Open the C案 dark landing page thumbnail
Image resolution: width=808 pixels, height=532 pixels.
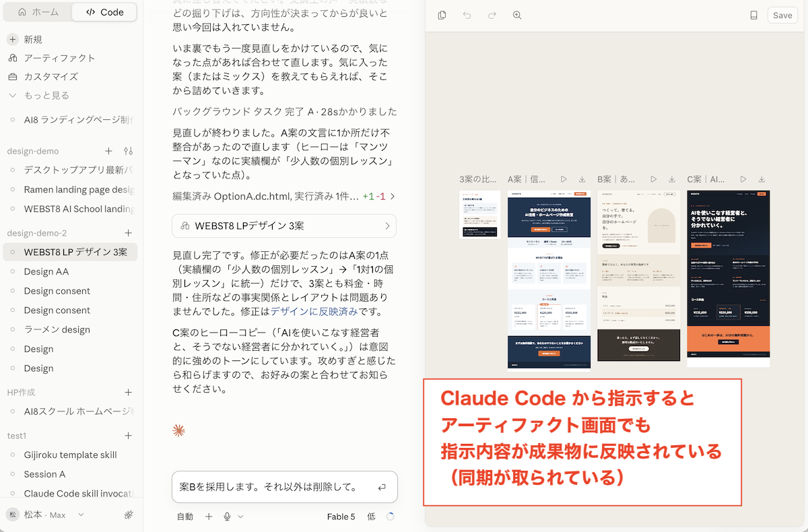pyautogui.click(x=729, y=278)
